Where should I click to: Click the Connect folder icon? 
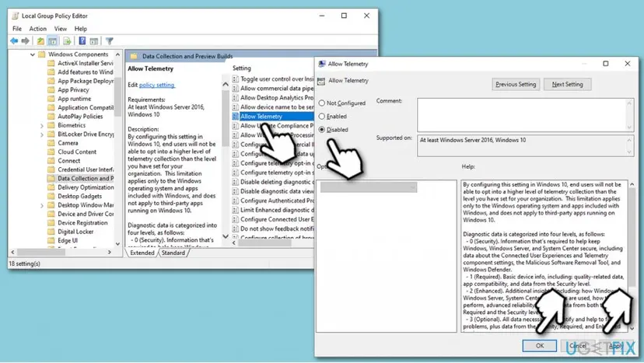coord(51,161)
